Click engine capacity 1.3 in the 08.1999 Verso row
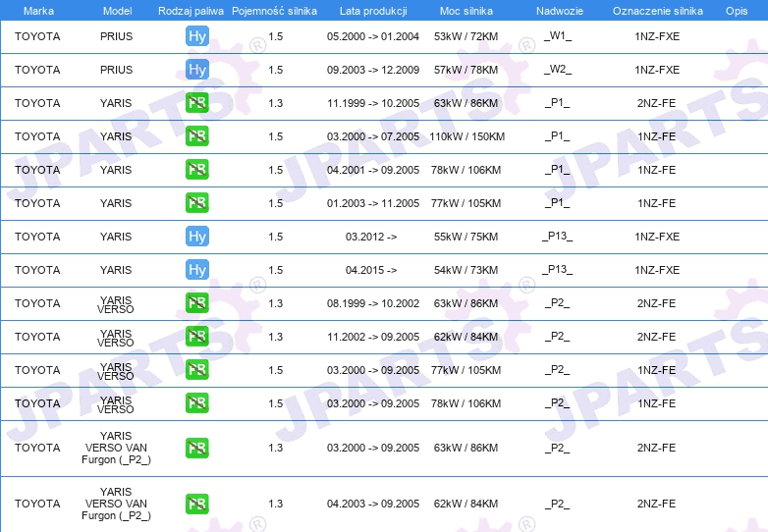The width and height of the screenshot is (768, 532). tap(275, 303)
